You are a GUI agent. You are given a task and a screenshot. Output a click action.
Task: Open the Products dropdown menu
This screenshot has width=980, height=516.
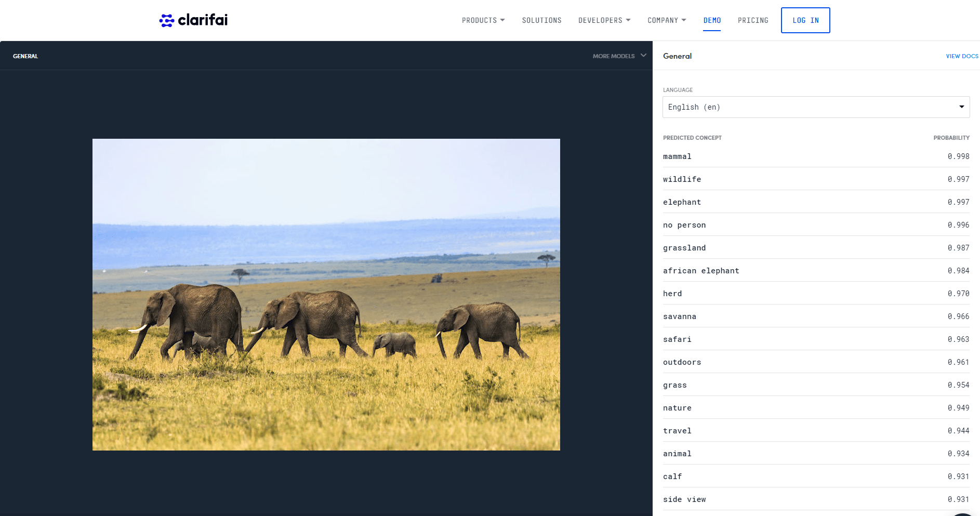click(483, 20)
